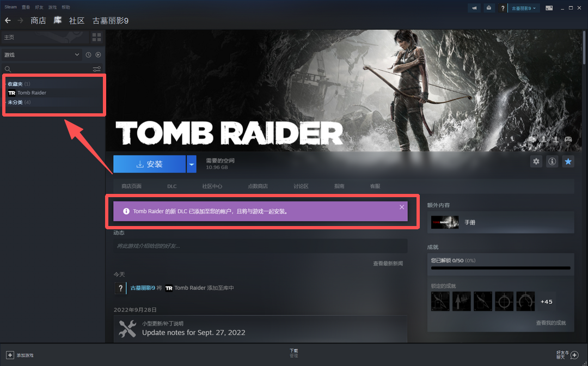
Task: Open the inbox envelope icon
Action: tap(489, 8)
